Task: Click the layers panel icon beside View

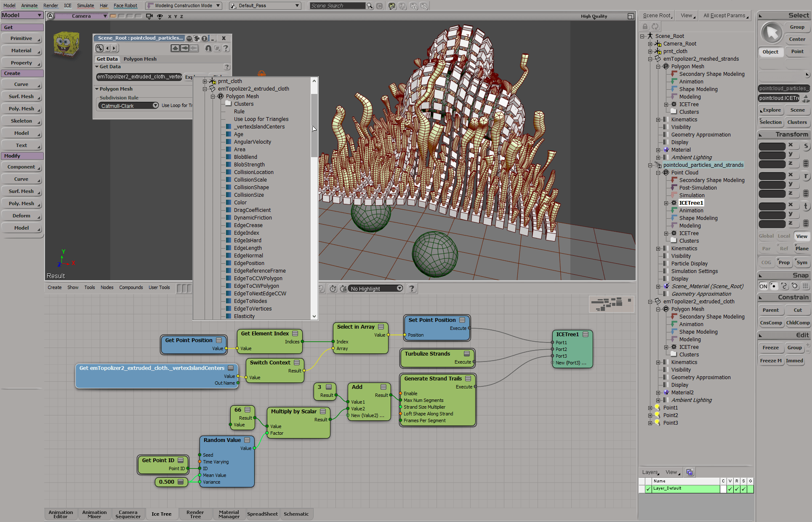Action: click(x=690, y=472)
